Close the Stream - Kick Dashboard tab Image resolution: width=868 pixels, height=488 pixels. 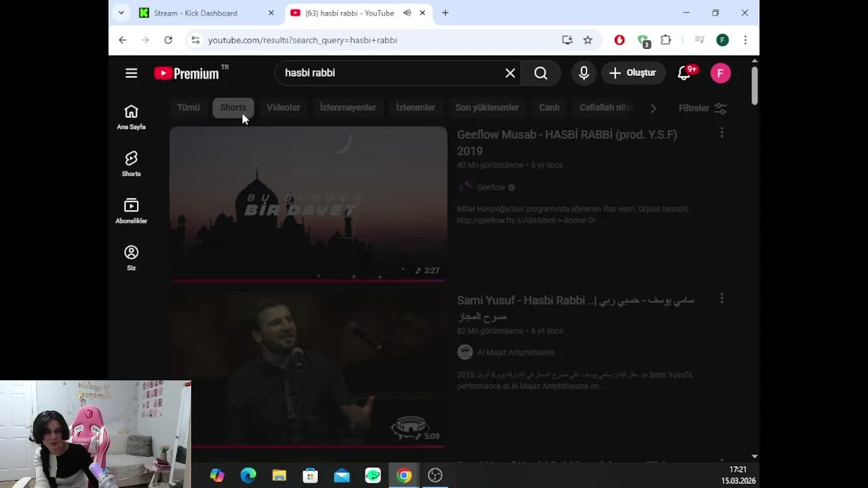coord(271,13)
